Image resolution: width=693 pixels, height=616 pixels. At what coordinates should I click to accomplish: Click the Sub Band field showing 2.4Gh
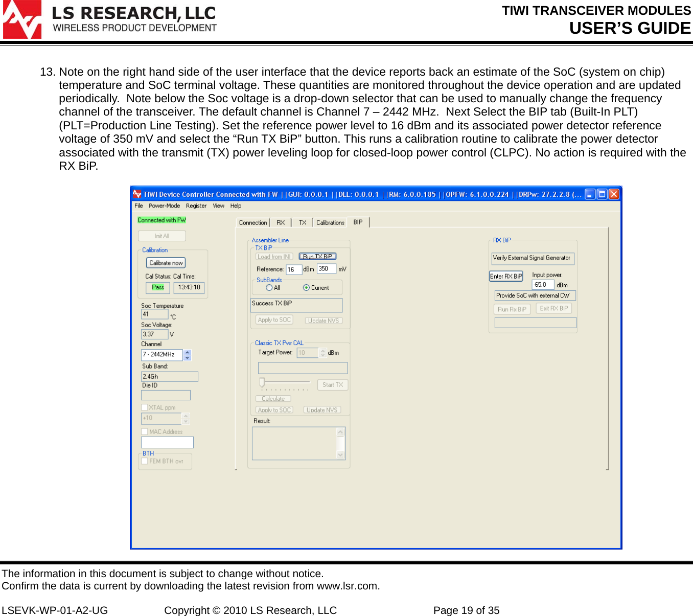[170, 377]
